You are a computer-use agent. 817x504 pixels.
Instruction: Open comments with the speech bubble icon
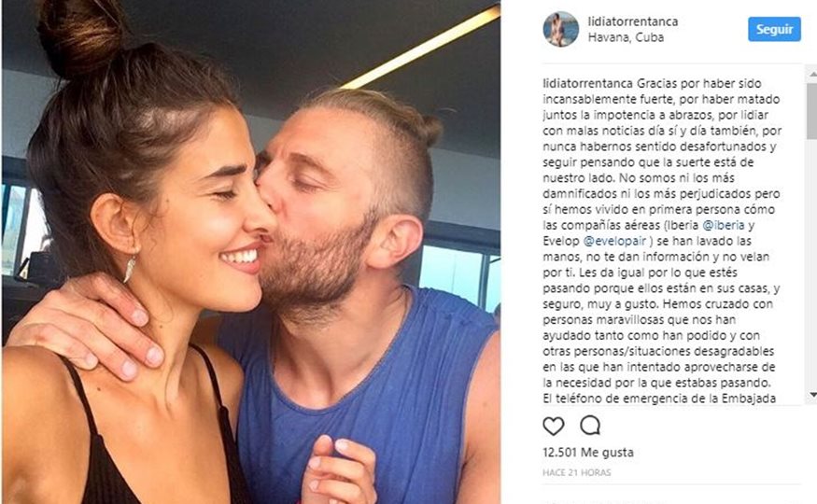(590, 426)
